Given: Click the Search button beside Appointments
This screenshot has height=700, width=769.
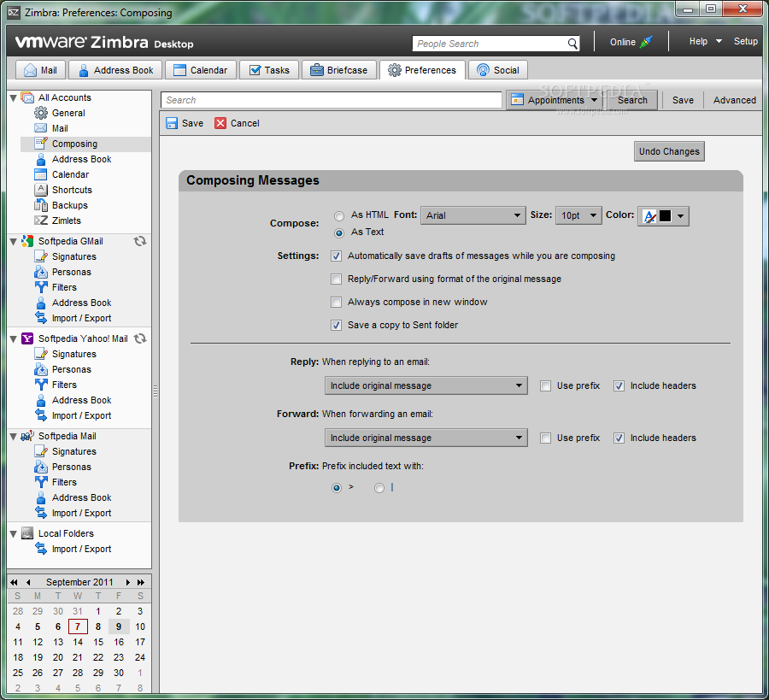Looking at the screenshot, I should pyautogui.click(x=632, y=100).
